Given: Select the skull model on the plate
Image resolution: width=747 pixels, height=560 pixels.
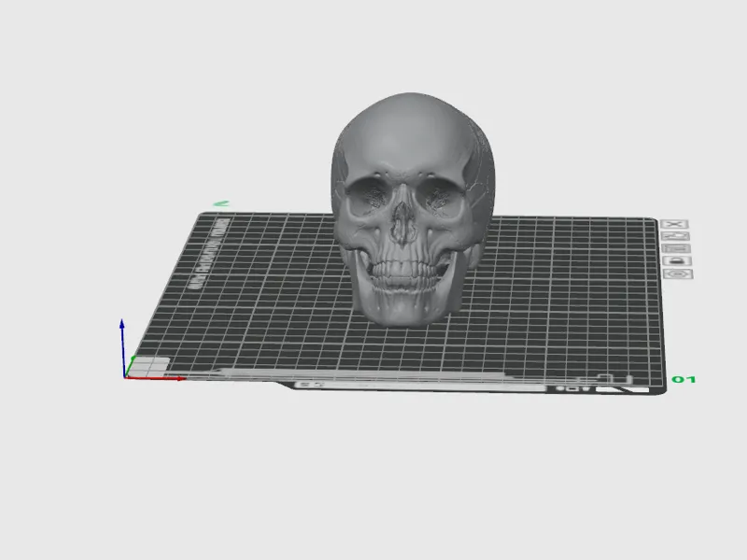Looking at the screenshot, I should pos(413,208).
